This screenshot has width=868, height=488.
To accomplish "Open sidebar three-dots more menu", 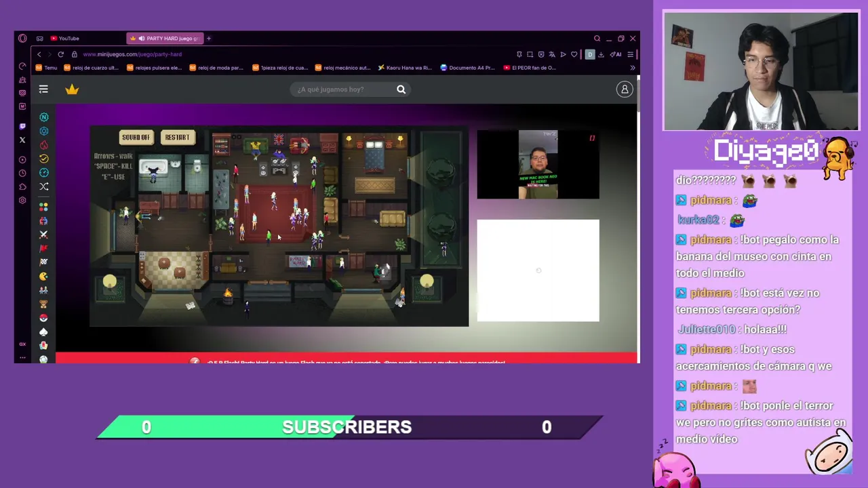I will 22,358.
